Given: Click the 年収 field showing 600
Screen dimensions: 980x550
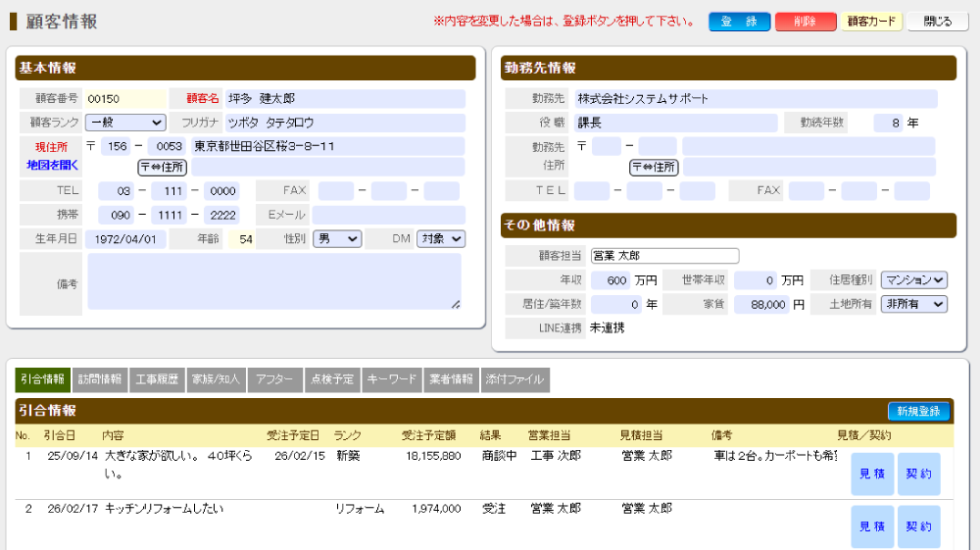Looking at the screenshot, I should click(610, 280).
